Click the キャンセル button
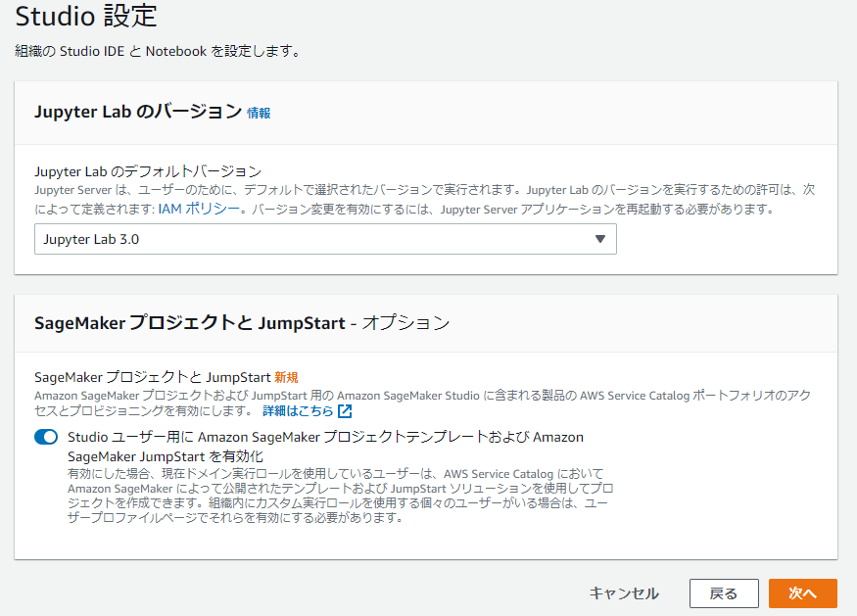The image size is (857, 616). 624,593
